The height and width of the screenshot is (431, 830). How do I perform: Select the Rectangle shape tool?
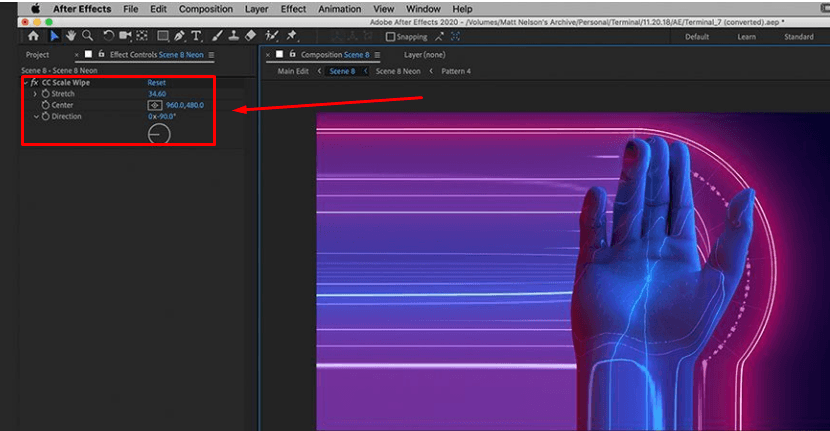(163, 36)
